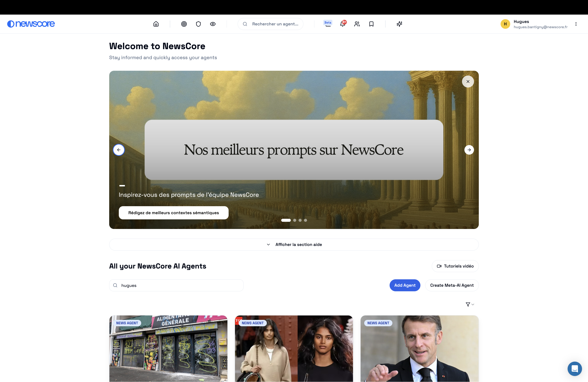Open Tutoriels vidéo
Screen dimensions: 588x382
tap(455, 266)
